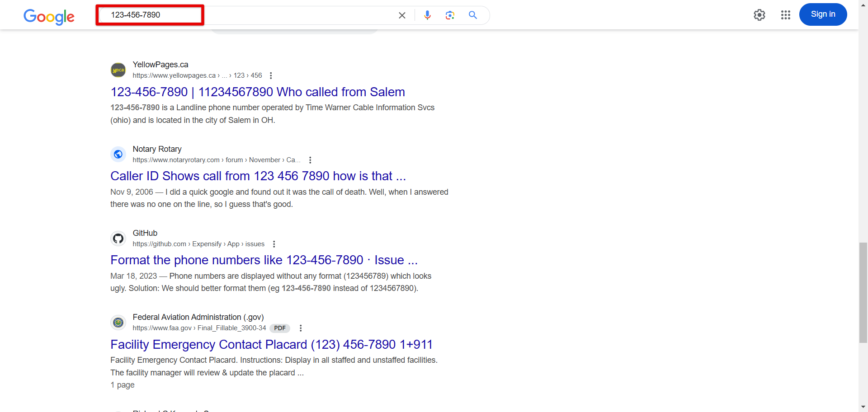Start voice search with the microphone icon
This screenshot has width=868, height=412.
[427, 15]
